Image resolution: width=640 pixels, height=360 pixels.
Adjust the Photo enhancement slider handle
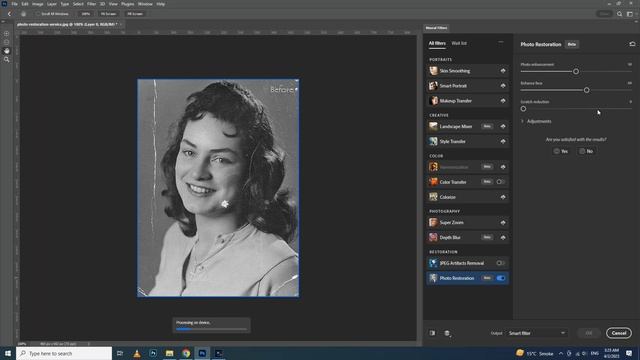576,71
